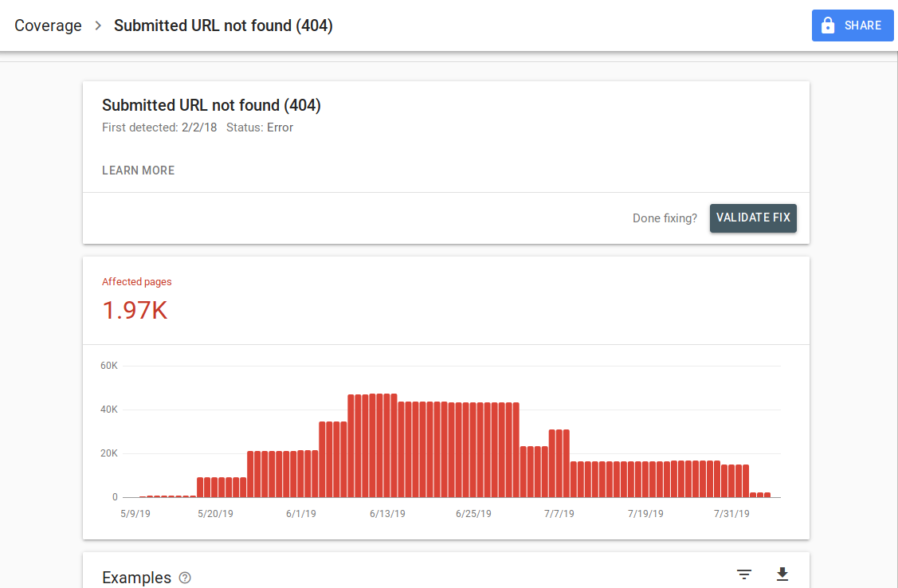Download examples with the export icon
Viewport: 898px width, 588px height.
click(x=782, y=574)
